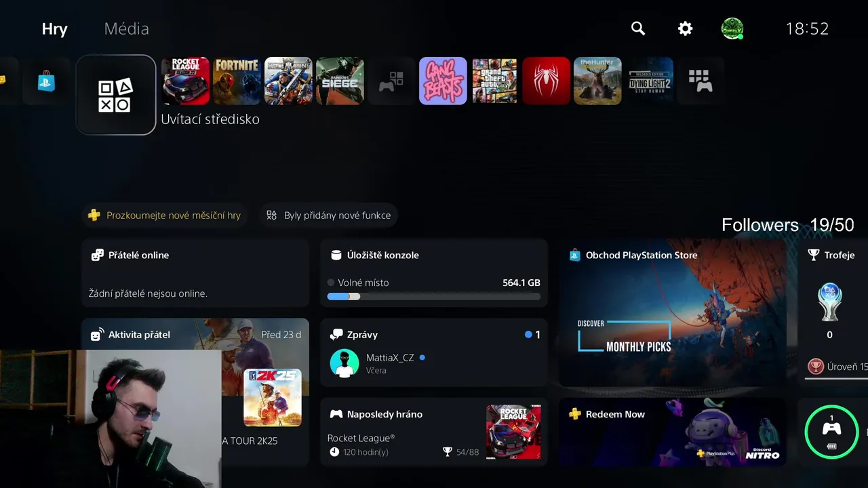This screenshot has height=488, width=868.
Task: Click the platinum trophy icon
Action: [x=830, y=302]
